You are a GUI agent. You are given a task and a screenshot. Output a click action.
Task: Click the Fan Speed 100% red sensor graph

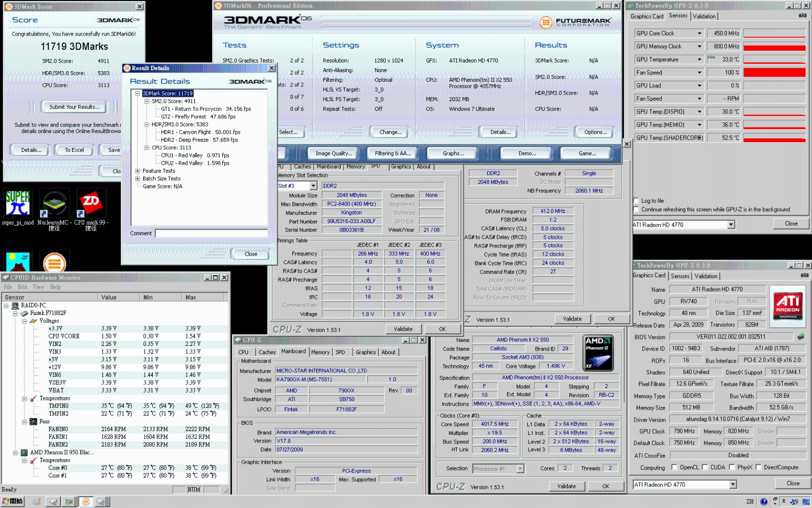click(774, 73)
